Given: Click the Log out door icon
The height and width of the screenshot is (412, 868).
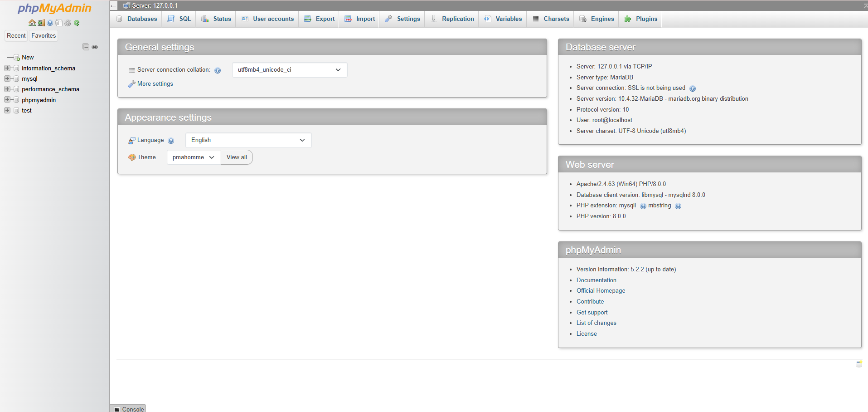Looking at the screenshot, I should pyautogui.click(x=41, y=23).
